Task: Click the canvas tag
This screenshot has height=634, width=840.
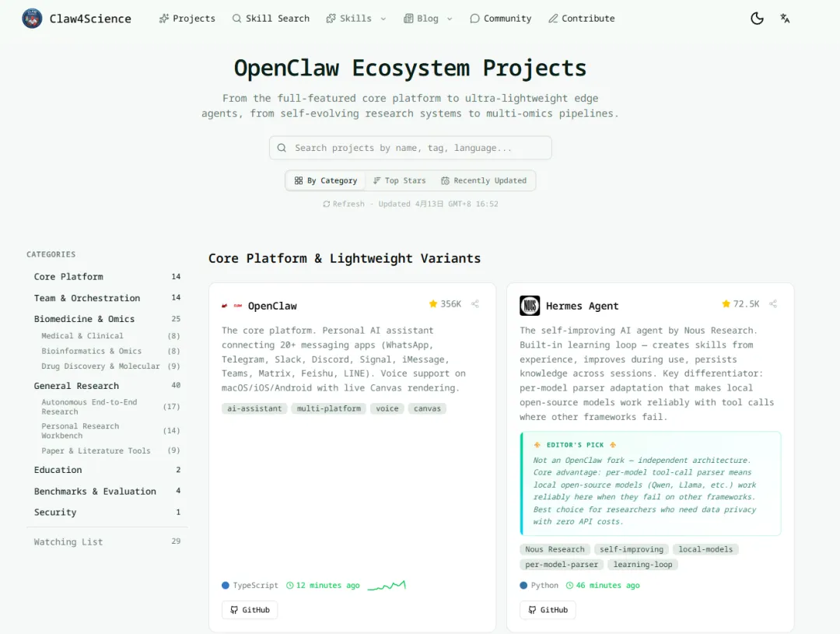Action: (x=428, y=408)
